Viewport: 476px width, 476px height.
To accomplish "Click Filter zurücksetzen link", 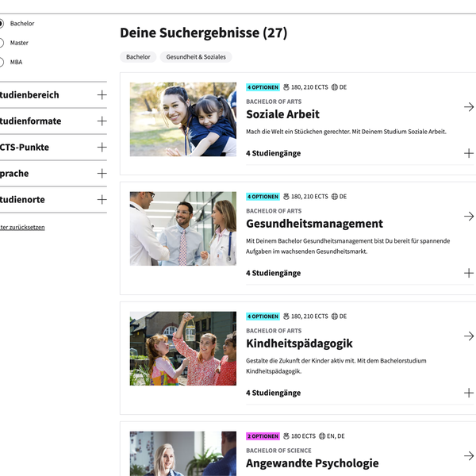I will point(22,228).
